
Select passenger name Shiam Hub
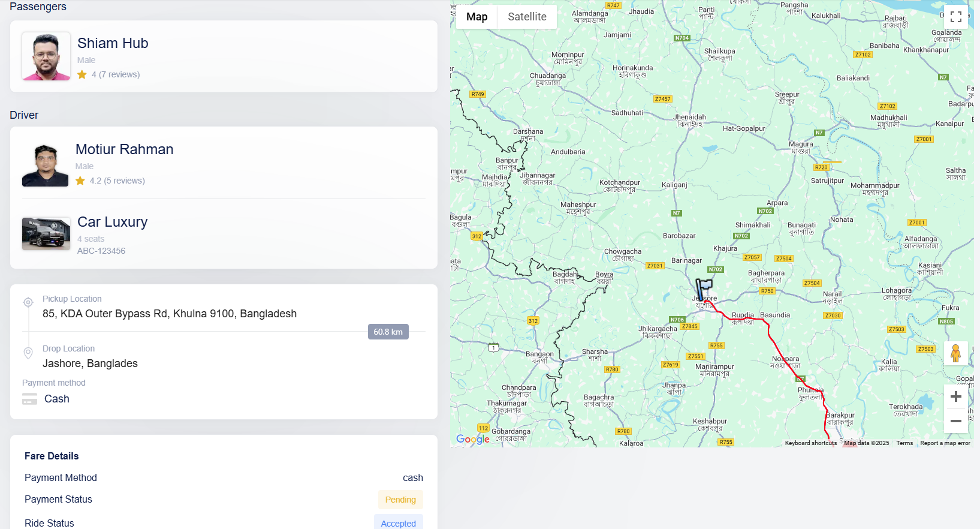tap(113, 43)
